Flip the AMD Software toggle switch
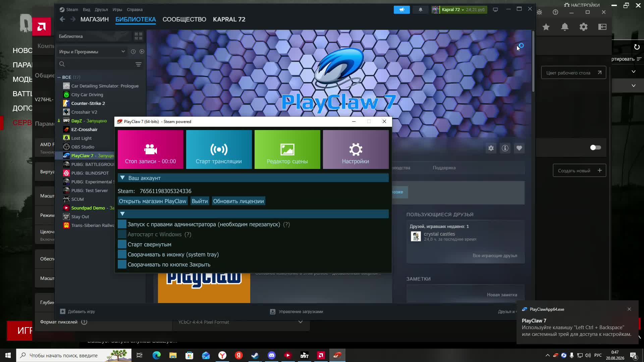 pyautogui.click(x=595, y=147)
